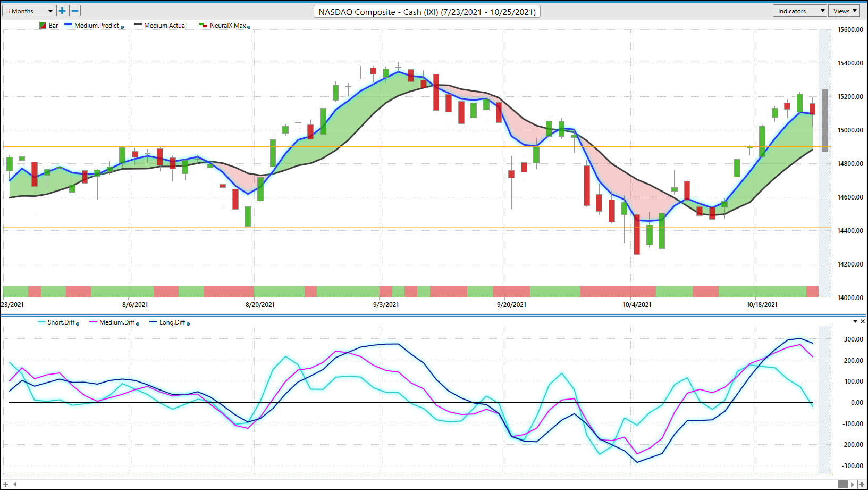
Task: Click the scroll-left arrow at bottom
Action: pos(15,484)
